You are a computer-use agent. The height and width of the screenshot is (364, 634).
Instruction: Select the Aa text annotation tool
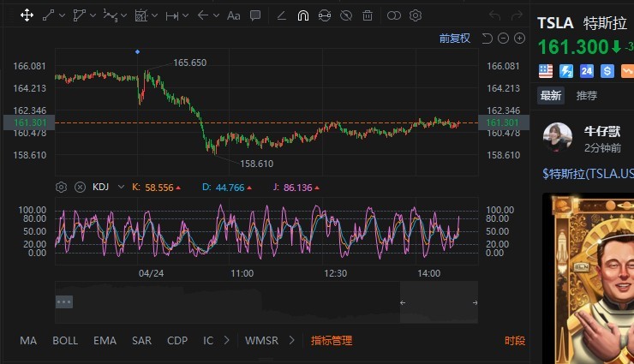tap(233, 15)
